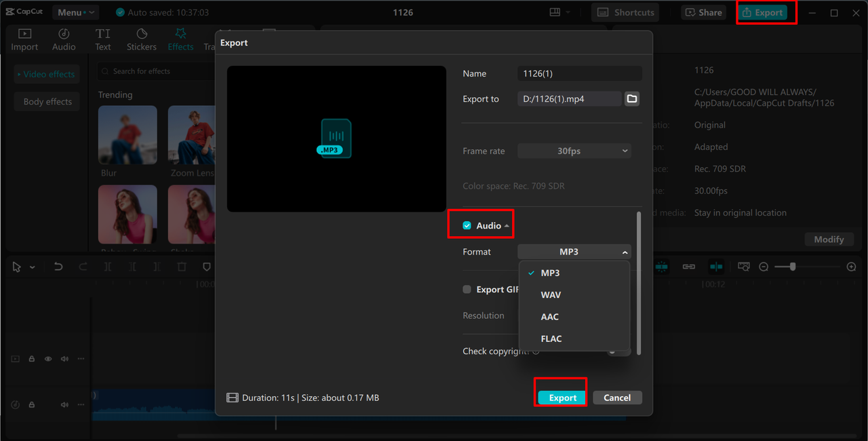
Task: Toggle the Check copyright switch
Action: point(618,351)
